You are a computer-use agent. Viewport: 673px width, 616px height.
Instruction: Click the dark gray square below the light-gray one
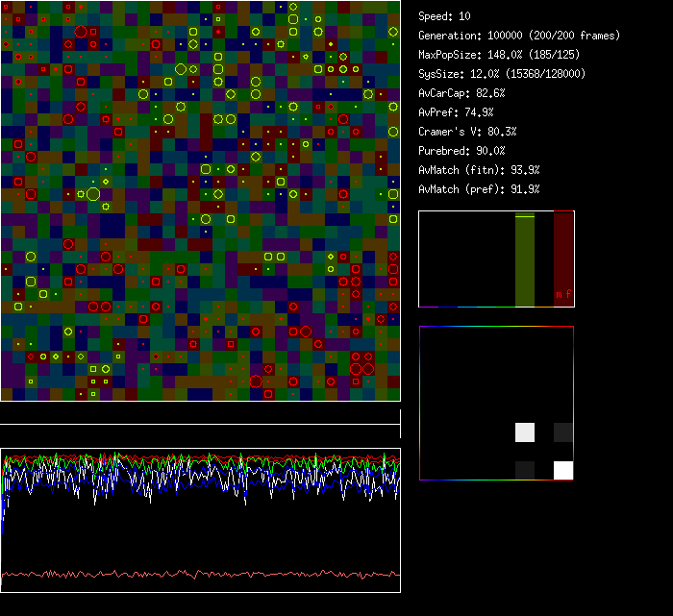tap(525, 470)
